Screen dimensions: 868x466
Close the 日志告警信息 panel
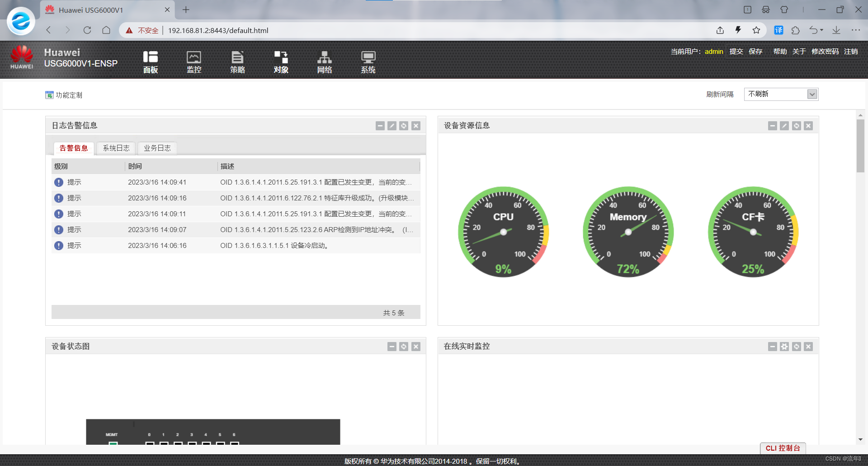pos(416,126)
